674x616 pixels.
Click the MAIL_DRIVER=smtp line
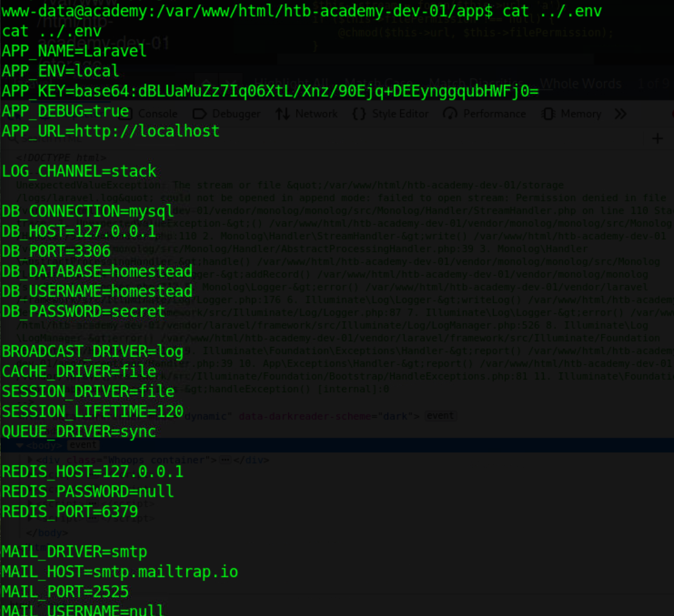pyautogui.click(x=75, y=552)
